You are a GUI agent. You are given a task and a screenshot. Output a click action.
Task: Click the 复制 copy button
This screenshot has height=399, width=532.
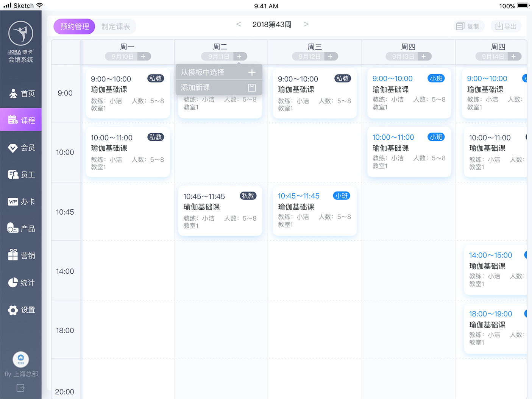click(469, 26)
